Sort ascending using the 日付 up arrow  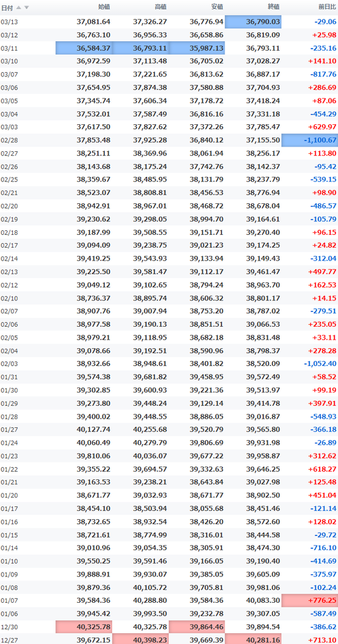pyautogui.click(x=18, y=7)
